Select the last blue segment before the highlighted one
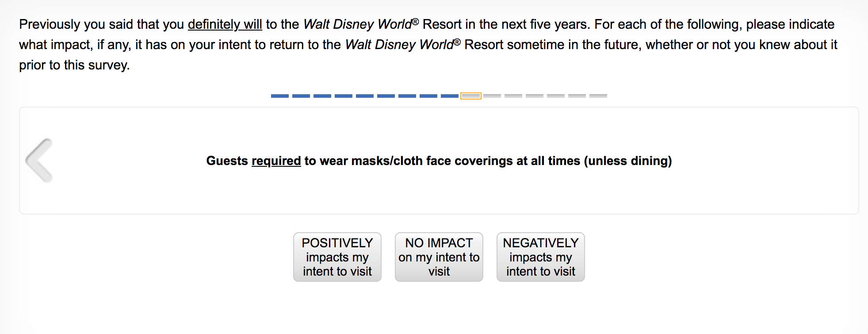Image resolution: width=868 pixels, height=334 pixels. (449, 96)
